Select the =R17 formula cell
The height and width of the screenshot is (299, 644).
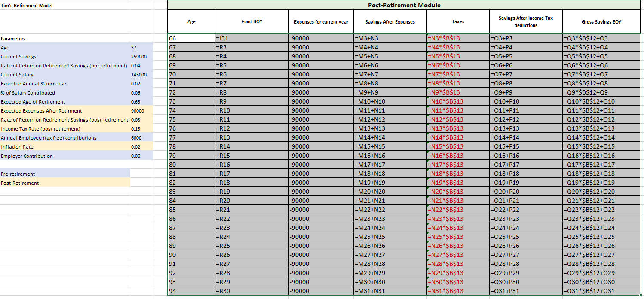point(251,174)
